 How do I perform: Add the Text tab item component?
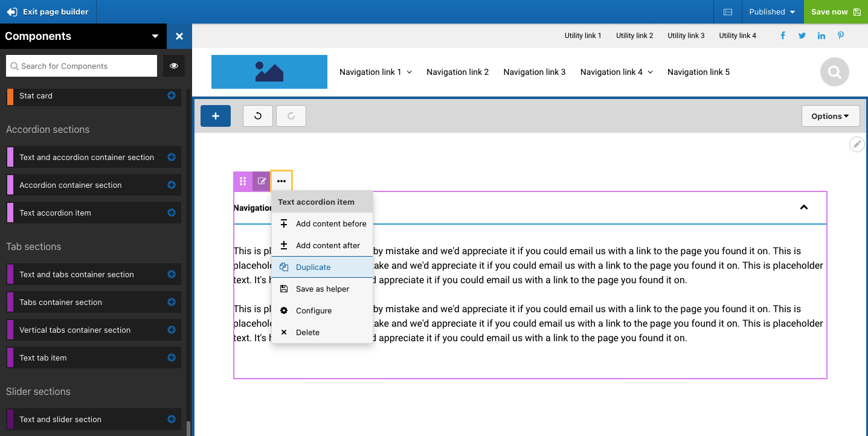pyautogui.click(x=172, y=357)
